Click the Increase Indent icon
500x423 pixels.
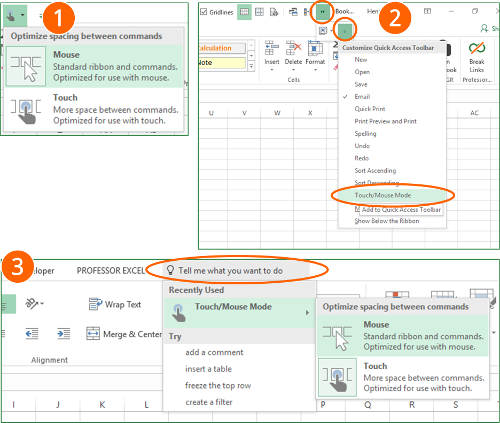click(x=63, y=333)
